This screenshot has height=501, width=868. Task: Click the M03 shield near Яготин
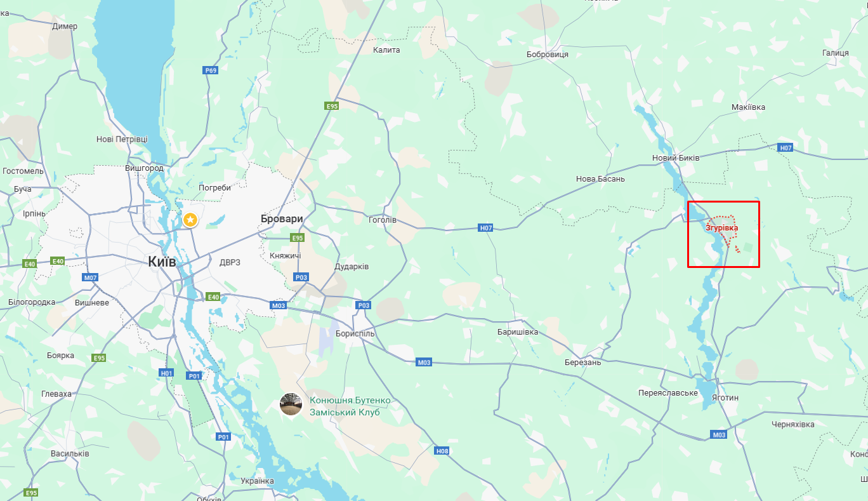(719, 435)
